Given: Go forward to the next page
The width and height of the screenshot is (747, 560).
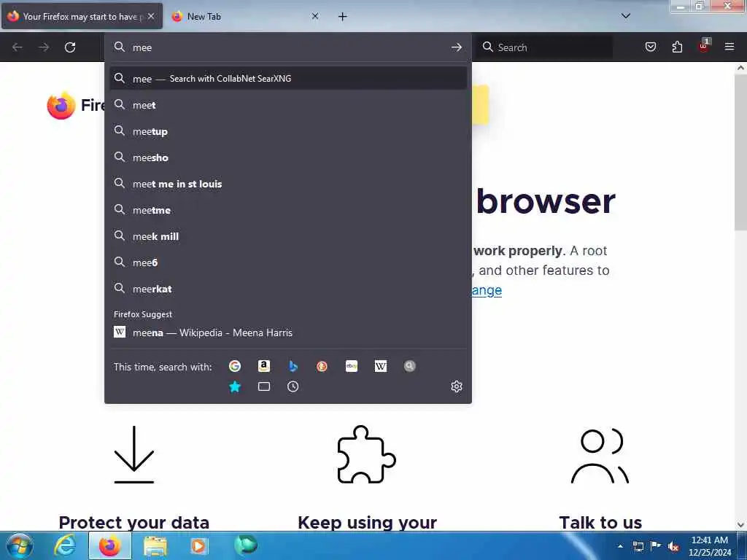Looking at the screenshot, I should (x=43, y=47).
